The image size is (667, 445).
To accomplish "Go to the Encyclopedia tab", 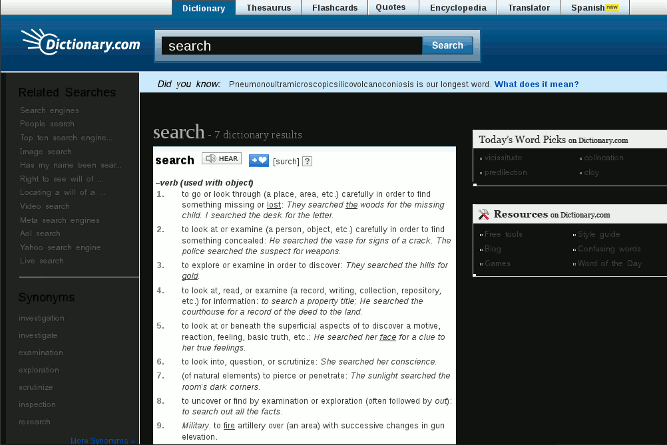I will pyautogui.click(x=458, y=8).
